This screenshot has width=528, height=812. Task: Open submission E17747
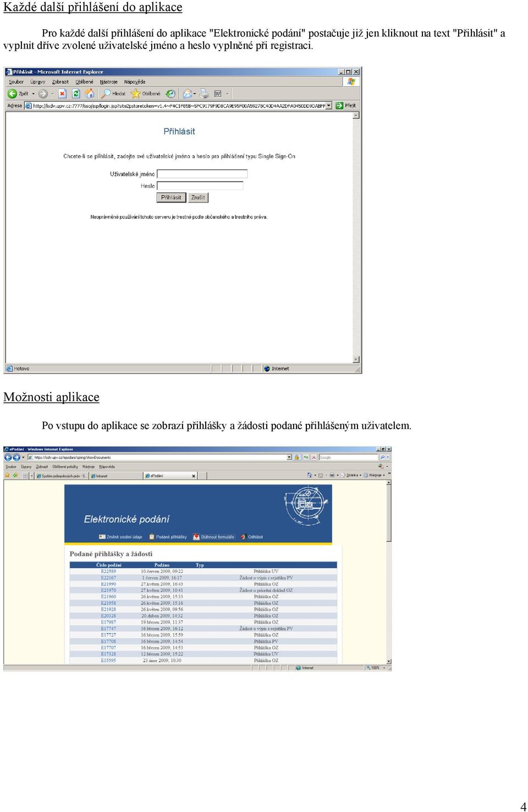coord(108,629)
